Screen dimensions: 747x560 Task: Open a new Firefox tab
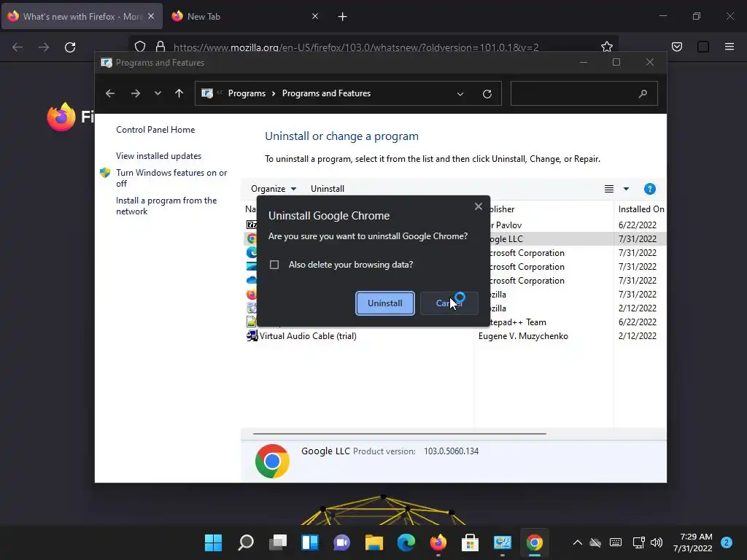(343, 17)
